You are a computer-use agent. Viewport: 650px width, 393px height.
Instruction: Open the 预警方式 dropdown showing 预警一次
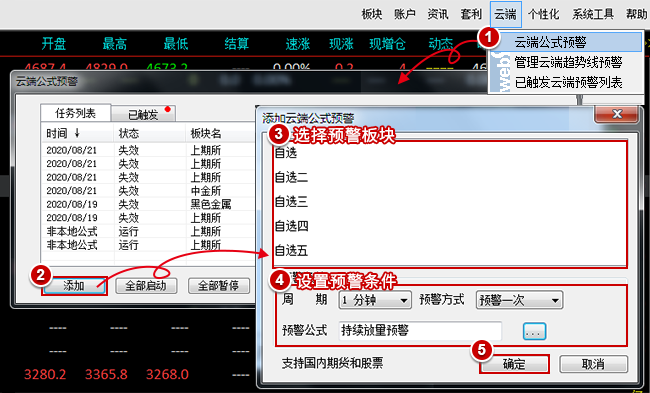click(519, 301)
